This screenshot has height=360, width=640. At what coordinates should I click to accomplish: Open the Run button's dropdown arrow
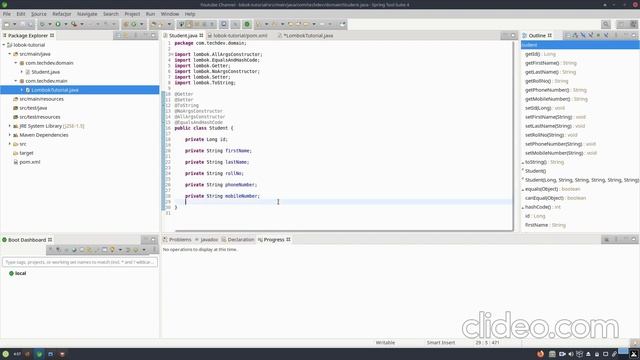tap(66, 24)
